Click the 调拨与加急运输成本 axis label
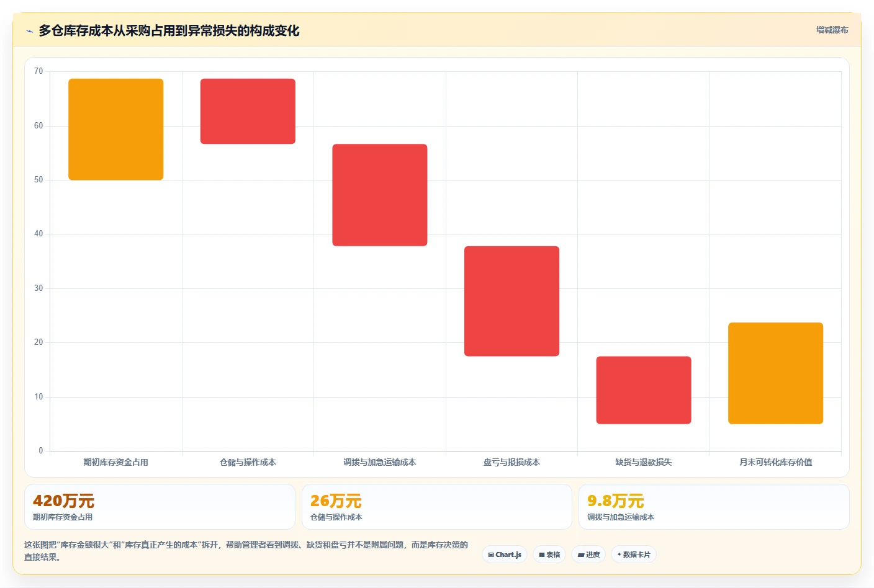The height and width of the screenshot is (588, 874). (380, 462)
